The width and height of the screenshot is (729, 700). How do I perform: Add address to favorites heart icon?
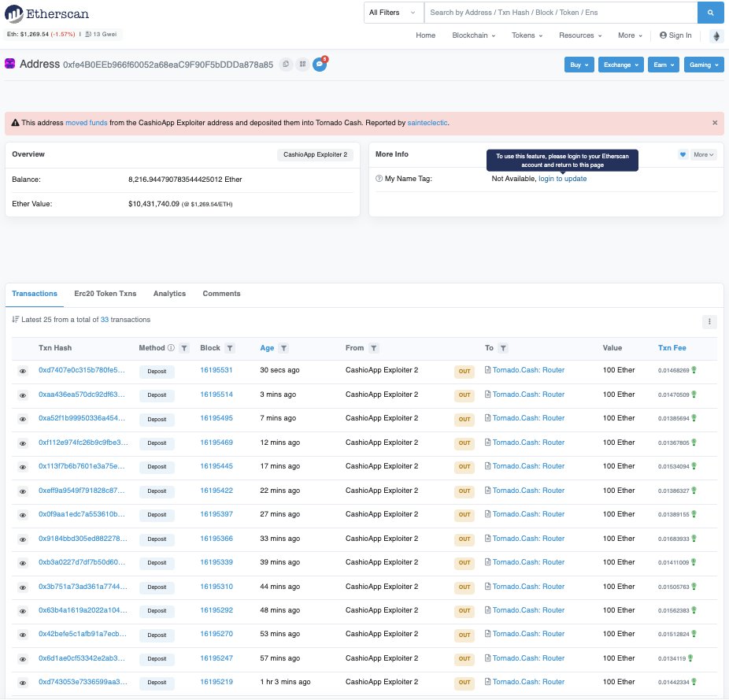point(683,154)
